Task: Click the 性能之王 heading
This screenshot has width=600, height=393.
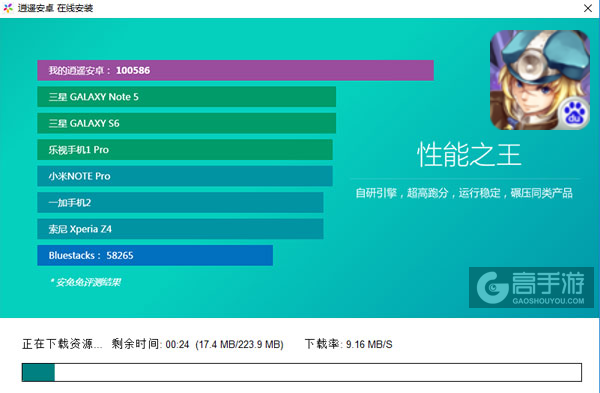Action: [x=469, y=155]
